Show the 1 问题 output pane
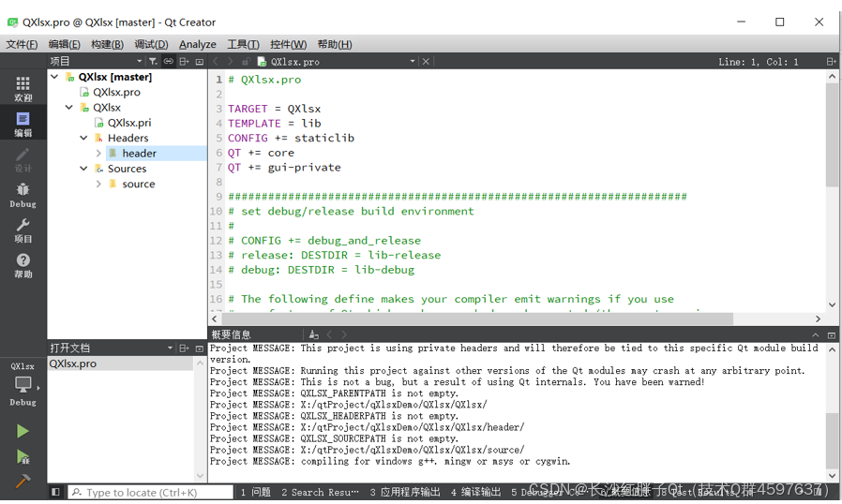 [x=256, y=492]
